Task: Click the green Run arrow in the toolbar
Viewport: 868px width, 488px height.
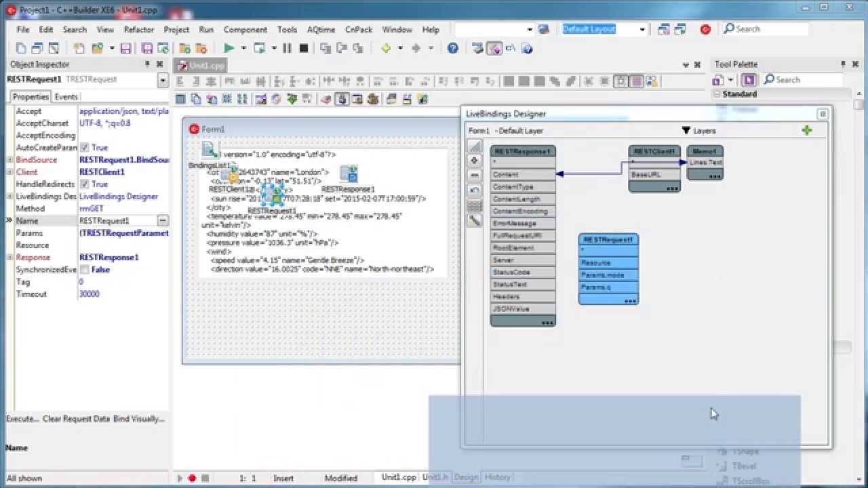Action: (x=229, y=48)
